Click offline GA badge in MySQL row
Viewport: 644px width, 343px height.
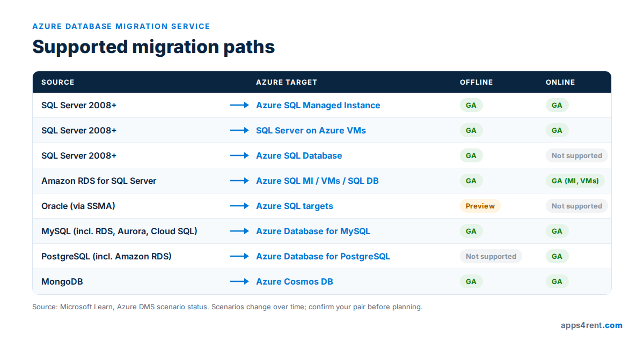tap(471, 231)
